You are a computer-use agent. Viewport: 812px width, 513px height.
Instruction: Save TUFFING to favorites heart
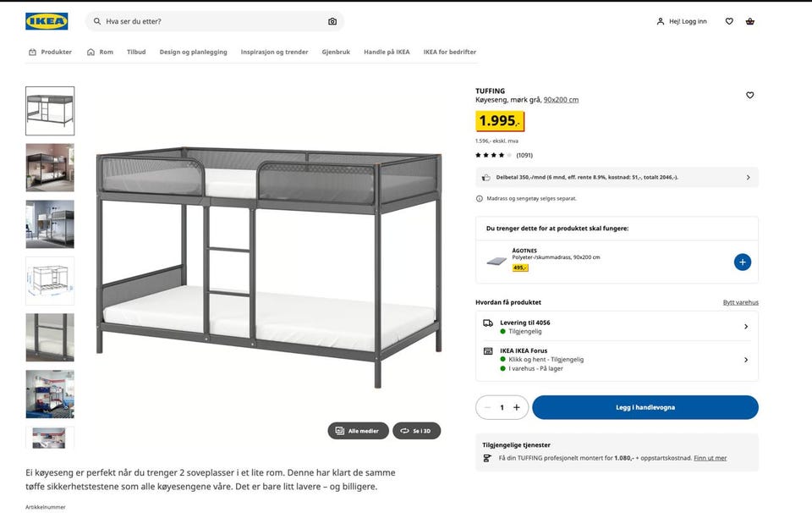750,96
